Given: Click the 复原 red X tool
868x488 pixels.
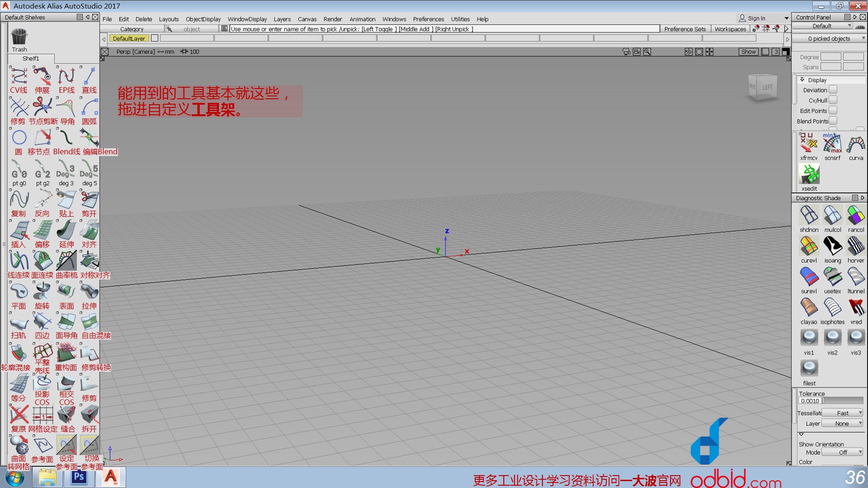Looking at the screenshot, I should [x=19, y=415].
